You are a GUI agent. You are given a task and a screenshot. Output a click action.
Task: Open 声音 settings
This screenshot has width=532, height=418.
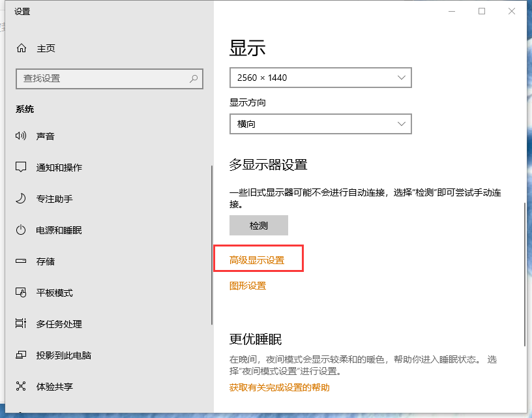(46, 136)
